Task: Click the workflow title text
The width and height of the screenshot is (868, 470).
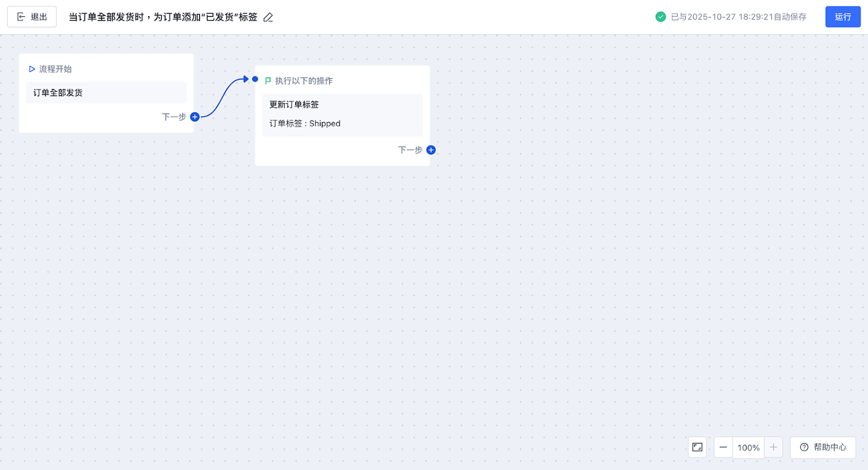Action: (x=163, y=17)
